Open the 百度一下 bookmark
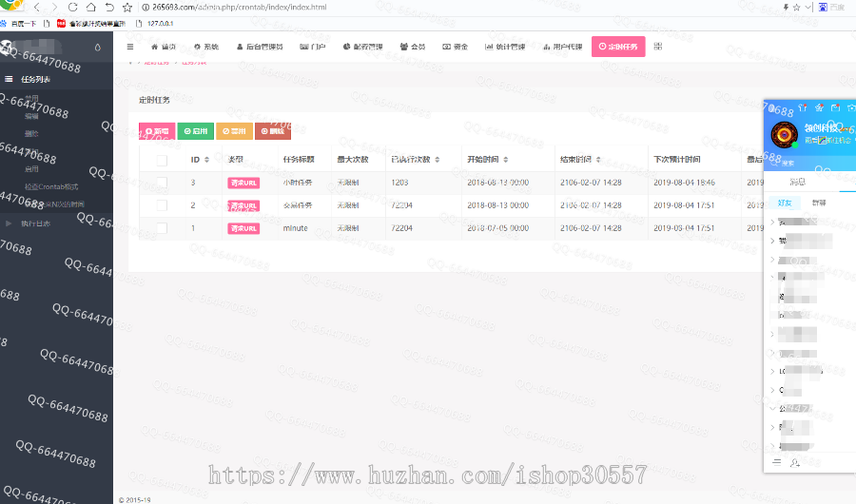 19,24
